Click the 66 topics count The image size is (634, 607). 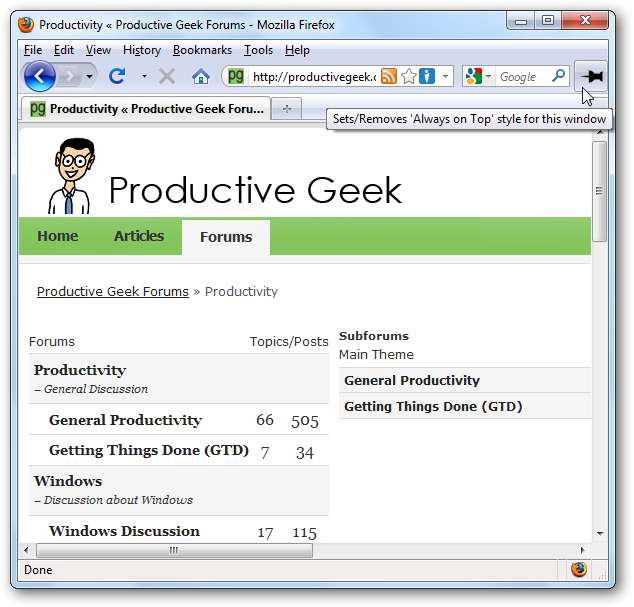point(265,420)
